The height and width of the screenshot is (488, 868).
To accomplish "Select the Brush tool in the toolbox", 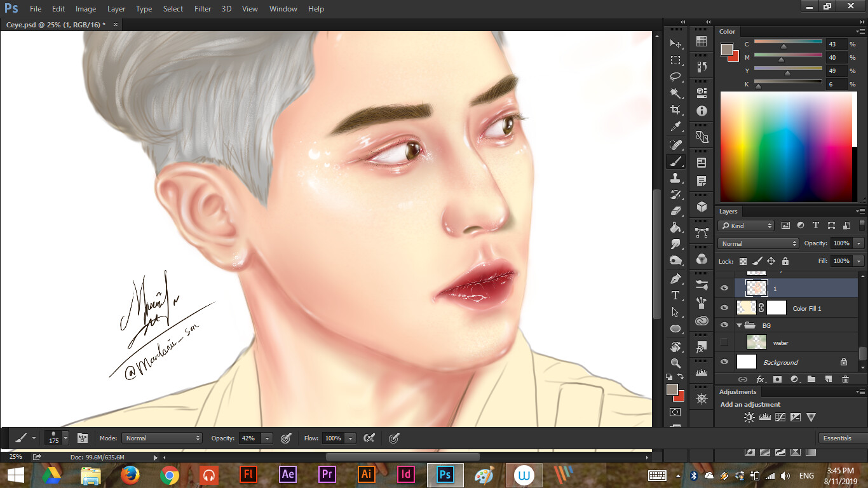I will (675, 161).
